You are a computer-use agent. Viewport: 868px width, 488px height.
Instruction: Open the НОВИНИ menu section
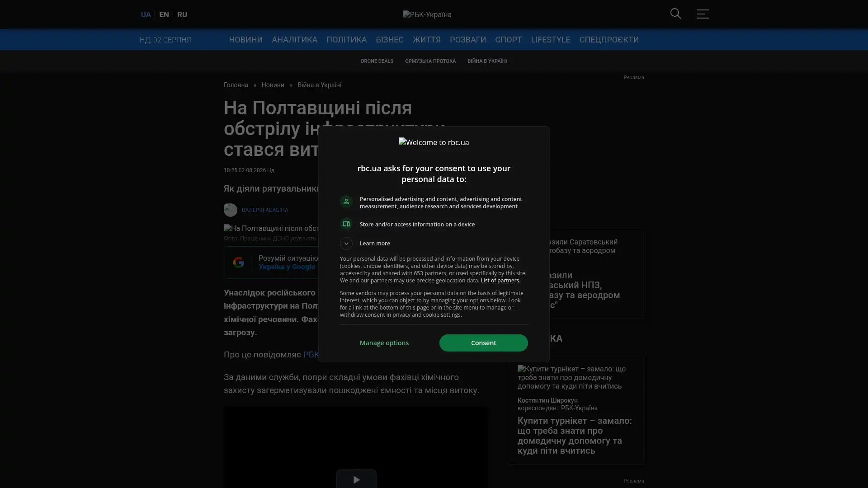245,40
